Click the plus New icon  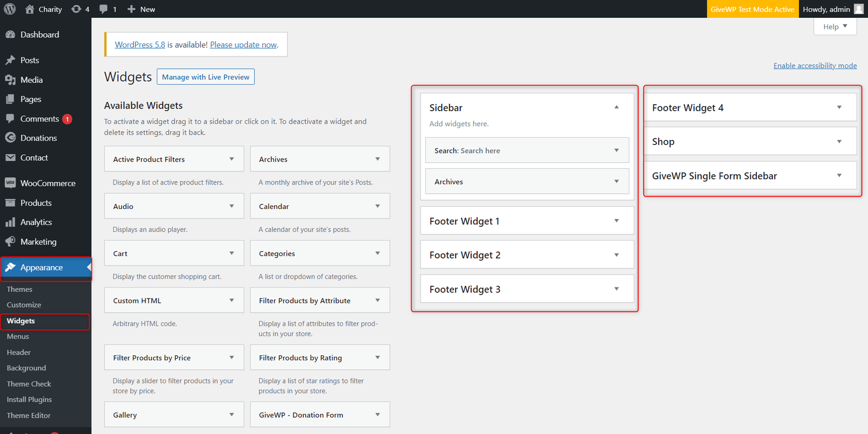coord(131,9)
